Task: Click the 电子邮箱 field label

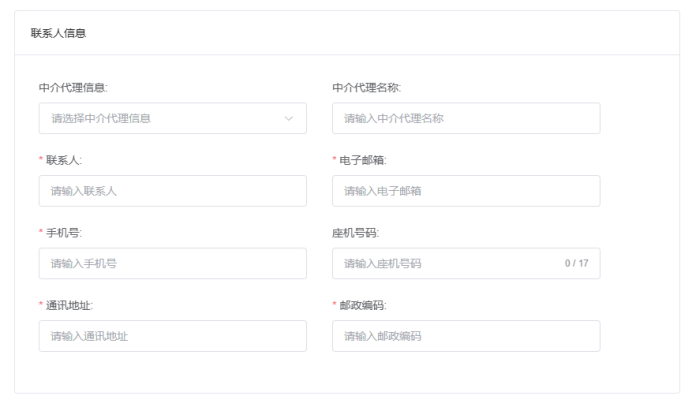Action: click(x=363, y=160)
